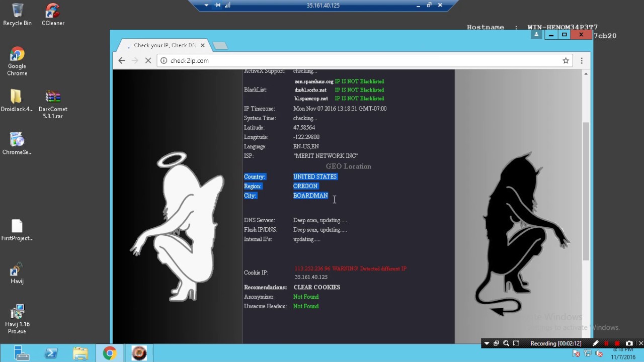Click the CLEAR COOKIES recommendation text

tap(317, 287)
